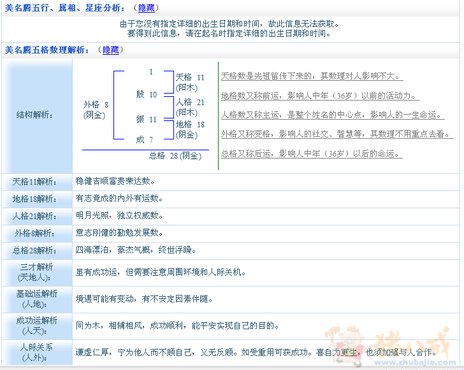Click the 地格 18 (阴金) label in diagram
Image resolution: width=464 pixels, height=370 pixels.
click(x=190, y=130)
